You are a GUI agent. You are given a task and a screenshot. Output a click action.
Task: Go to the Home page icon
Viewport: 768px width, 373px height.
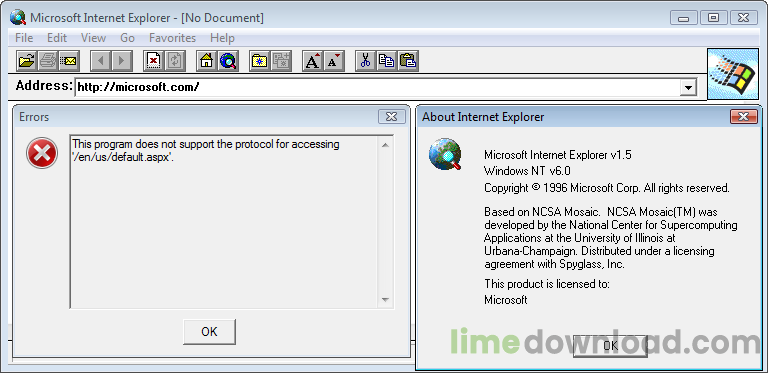[x=207, y=61]
